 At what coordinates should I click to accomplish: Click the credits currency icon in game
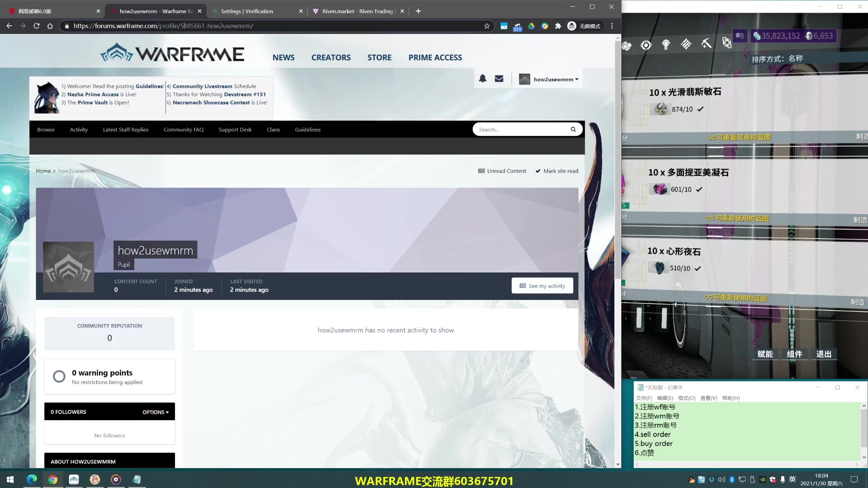[756, 36]
